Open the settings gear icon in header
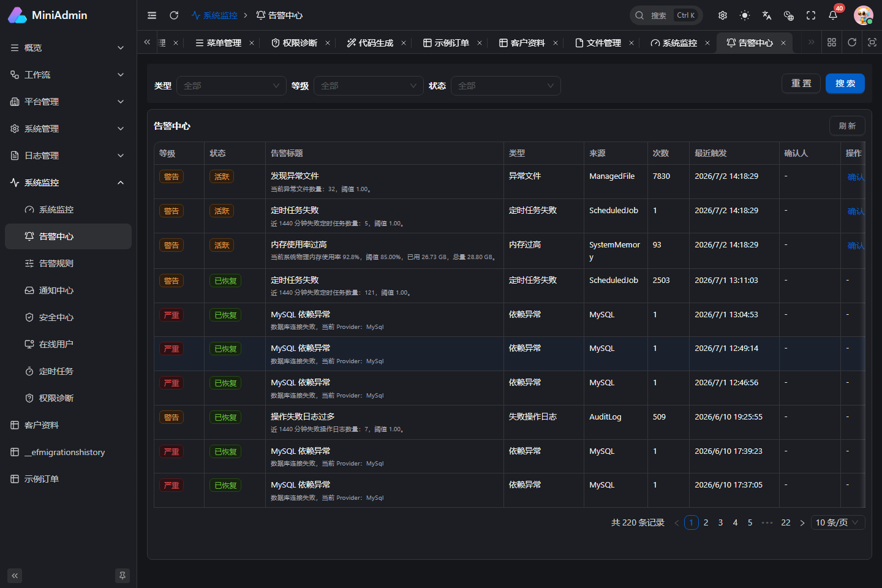The height and width of the screenshot is (588, 882). point(723,15)
